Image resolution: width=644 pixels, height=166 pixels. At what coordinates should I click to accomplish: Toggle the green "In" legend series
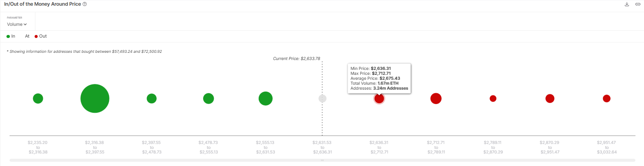11,36
